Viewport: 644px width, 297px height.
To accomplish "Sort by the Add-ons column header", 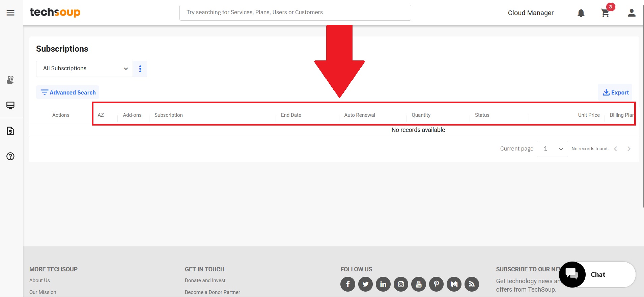I will click(132, 115).
